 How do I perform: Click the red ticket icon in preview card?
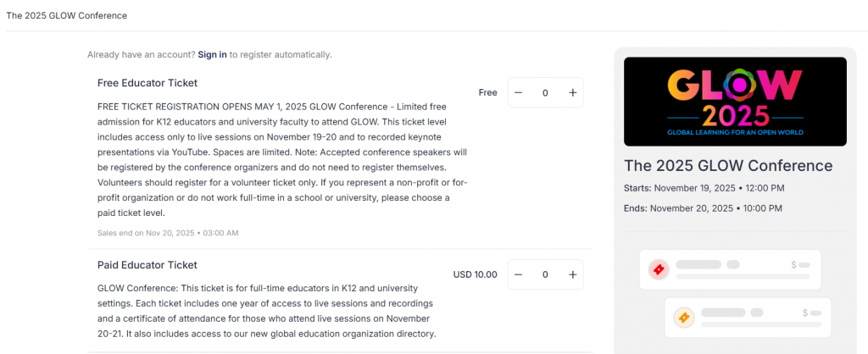point(659,269)
